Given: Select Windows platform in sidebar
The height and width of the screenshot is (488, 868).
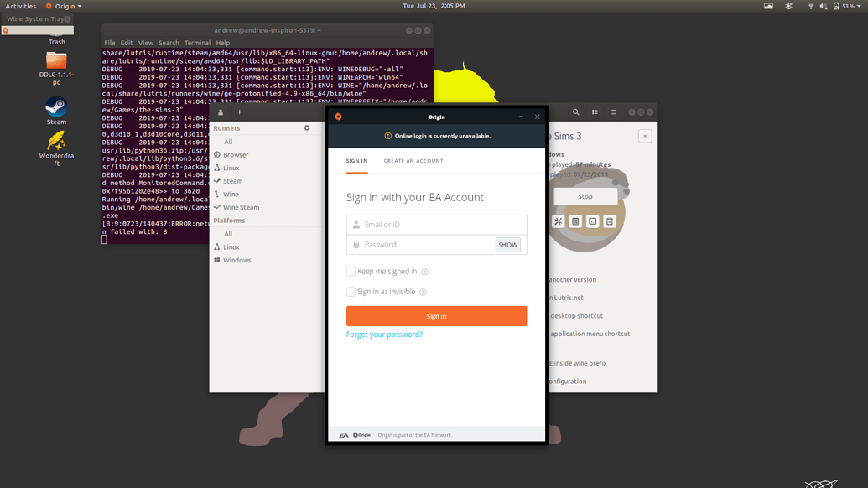Looking at the screenshot, I should point(236,260).
